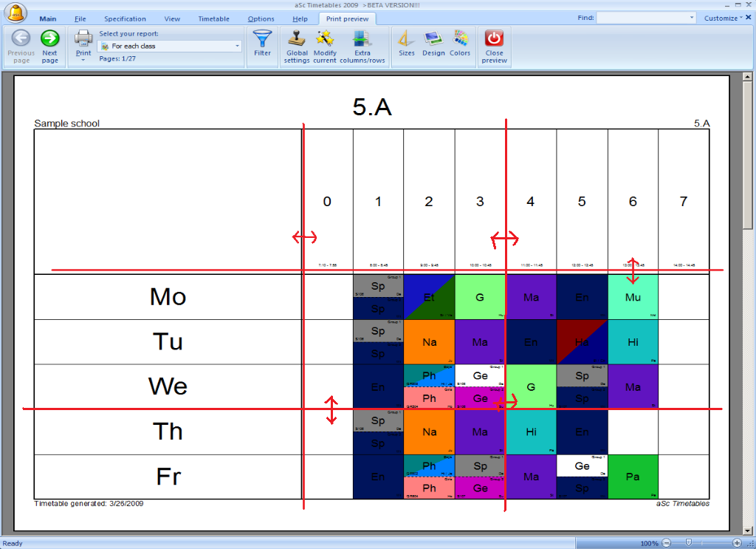
Task: Click the Print printer icon
Action: pos(83,38)
